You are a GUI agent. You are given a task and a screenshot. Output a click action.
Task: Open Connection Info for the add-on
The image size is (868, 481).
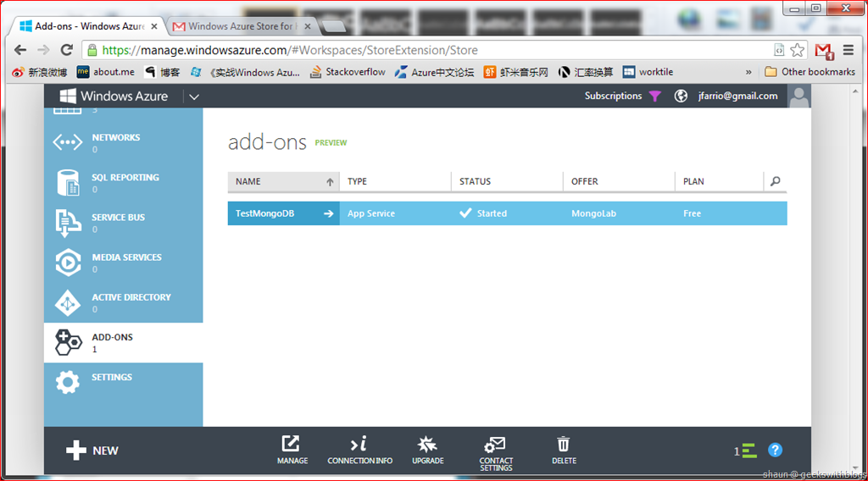[359, 450]
